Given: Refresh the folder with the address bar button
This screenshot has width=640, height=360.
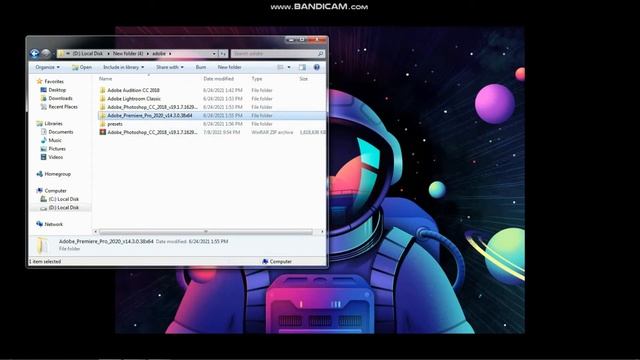Looking at the screenshot, I should [223, 53].
